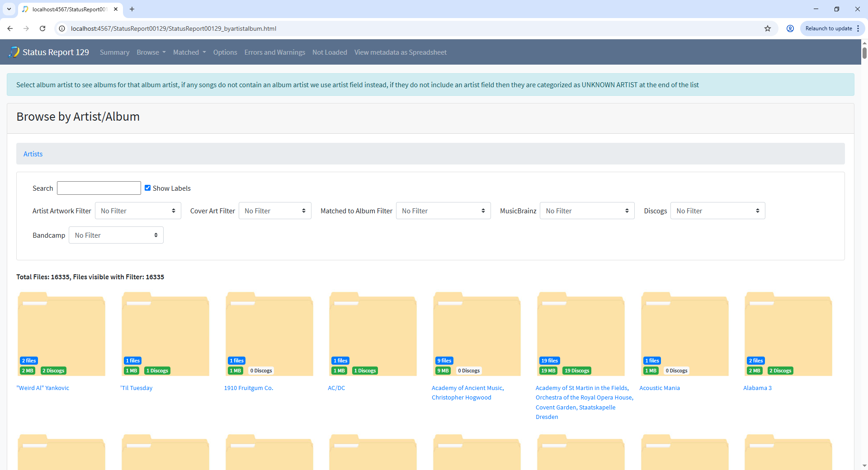Open the MusicBrainz filter dropdown
Viewport: 868px width, 470px height.
click(587, 211)
